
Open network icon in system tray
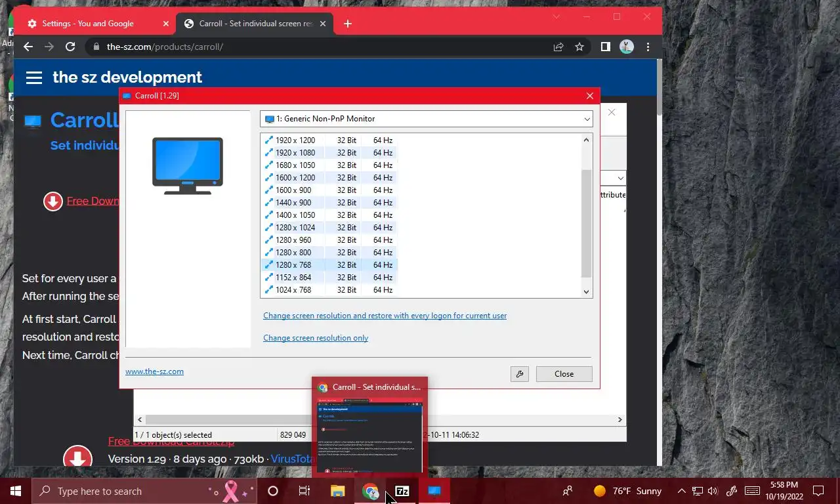698,491
